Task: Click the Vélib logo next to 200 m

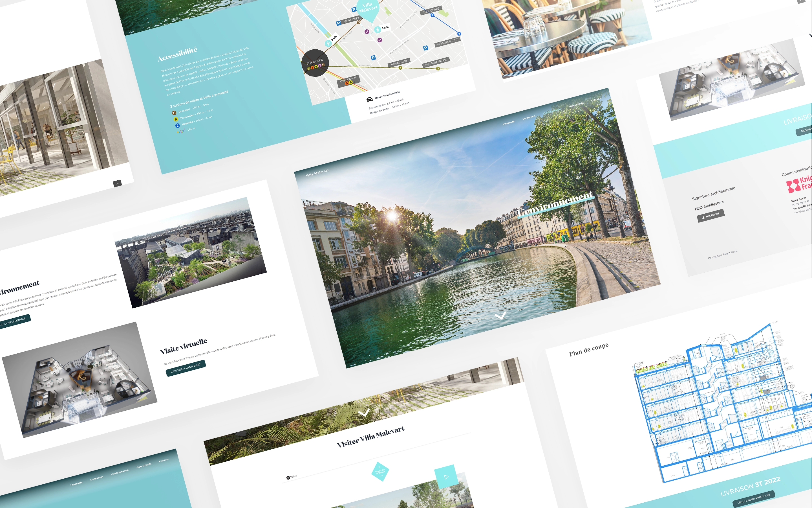Action: (x=181, y=131)
